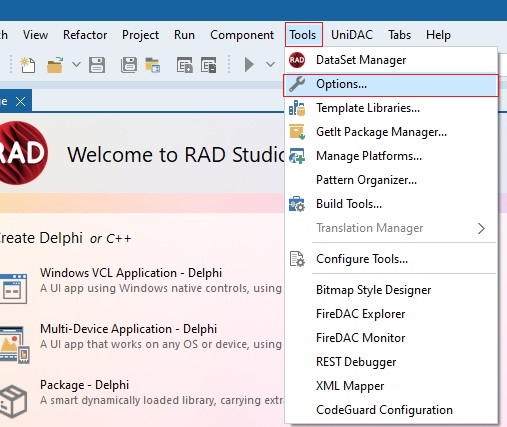Open the Run menu

click(184, 35)
